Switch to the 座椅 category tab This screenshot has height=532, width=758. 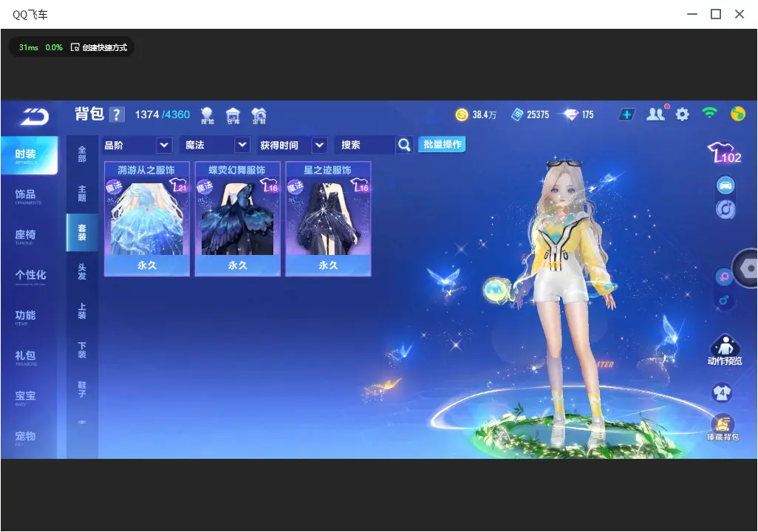click(x=29, y=236)
